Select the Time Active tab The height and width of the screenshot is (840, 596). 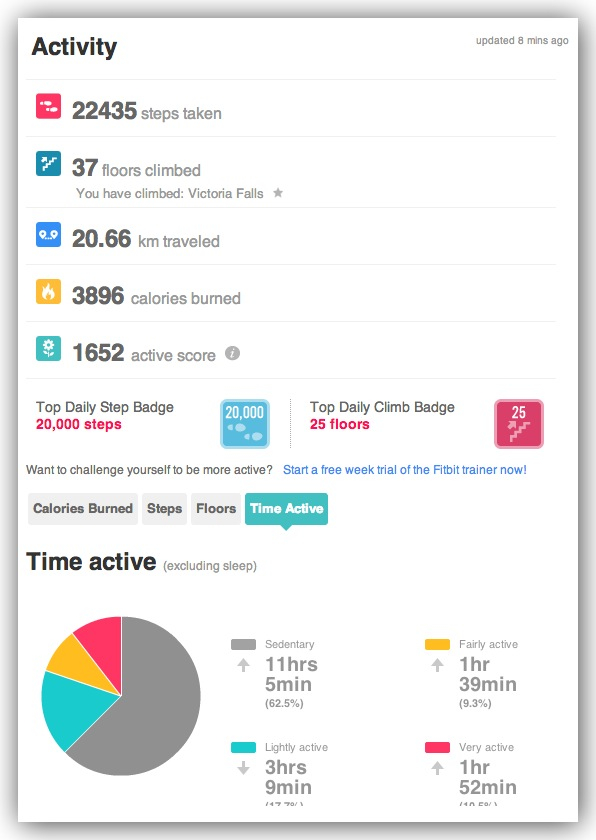click(286, 509)
